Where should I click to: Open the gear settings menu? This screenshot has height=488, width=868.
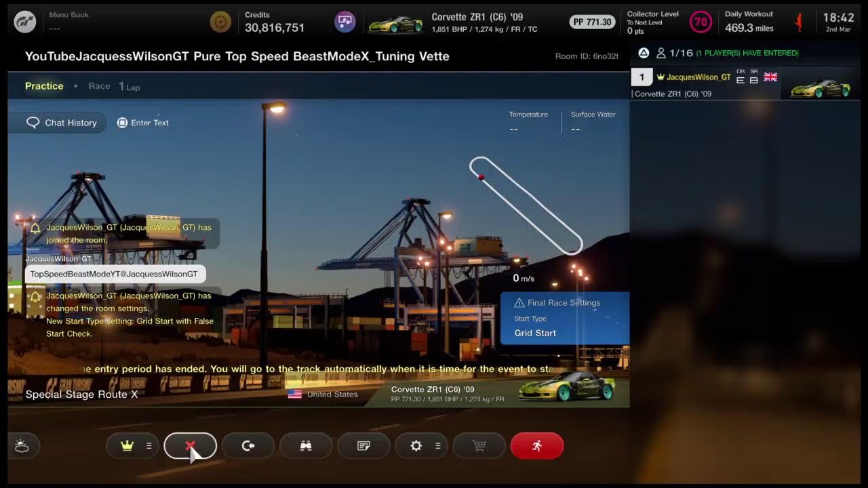click(x=421, y=446)
